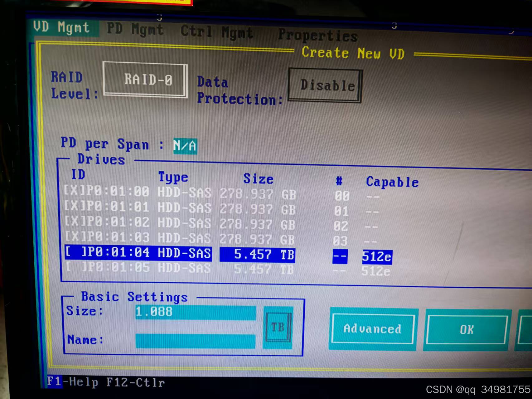Check drive P0:01:05 checkbox

point(76,267)
